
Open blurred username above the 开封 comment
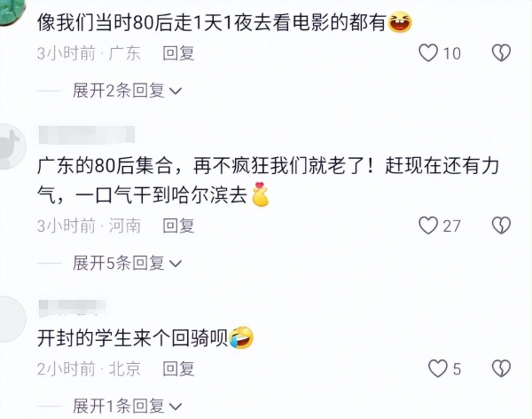(73, 308)
